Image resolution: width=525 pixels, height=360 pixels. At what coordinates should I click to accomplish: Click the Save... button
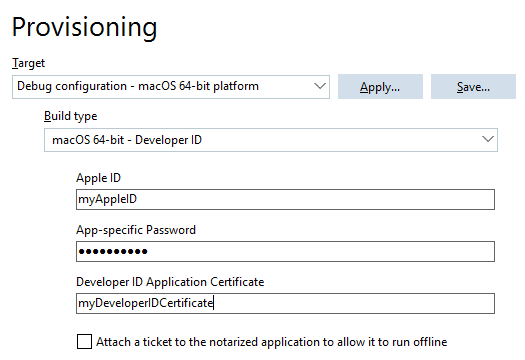pos(473,87)
